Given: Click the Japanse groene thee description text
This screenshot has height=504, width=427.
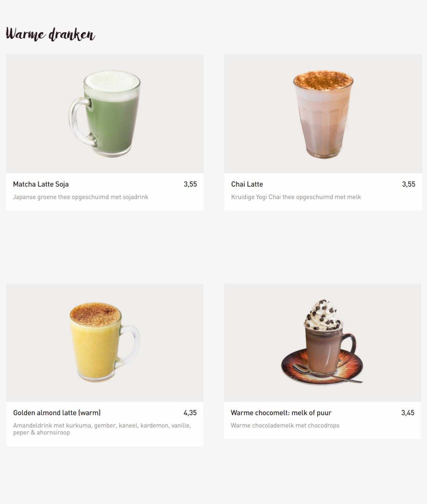Looking at the screenshot, I should click(81, 197).
